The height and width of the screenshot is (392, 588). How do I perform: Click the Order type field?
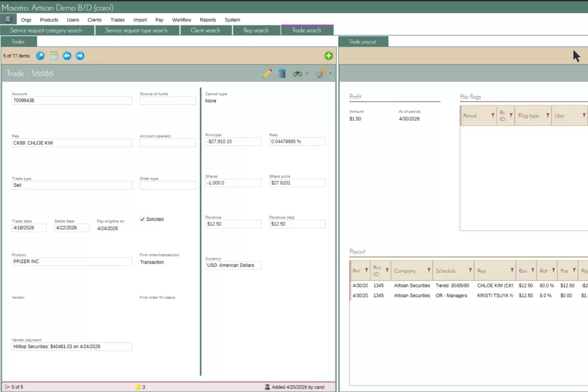[x=168, y=185]
